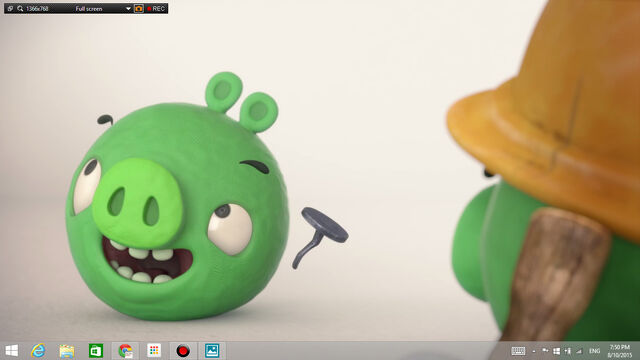Switch input language via ENG indicator

click(595, 351)
